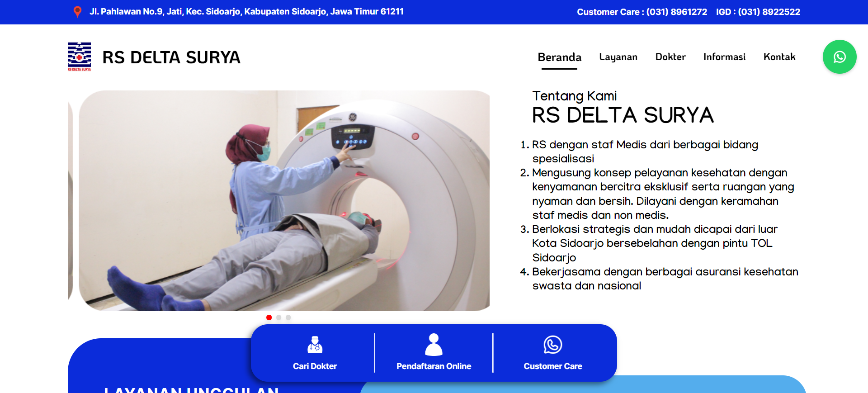
Task: Click the CT scanner slideshow image
Action: [284, 201]
